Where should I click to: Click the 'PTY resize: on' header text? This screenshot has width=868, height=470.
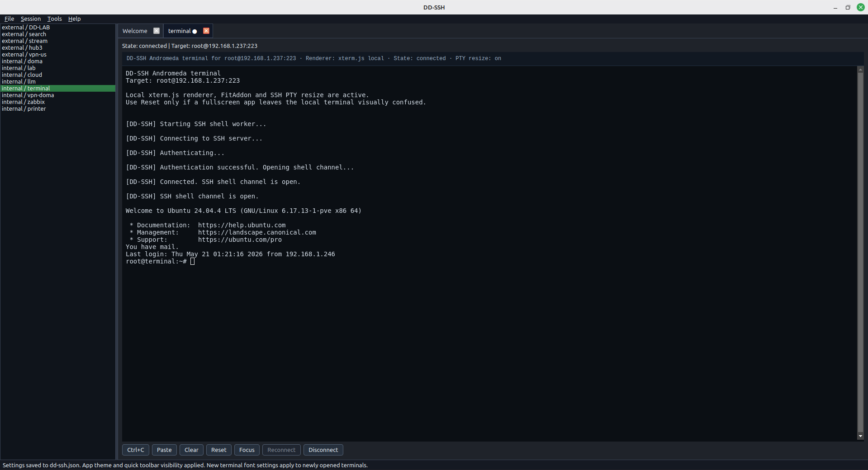point(478,58)
